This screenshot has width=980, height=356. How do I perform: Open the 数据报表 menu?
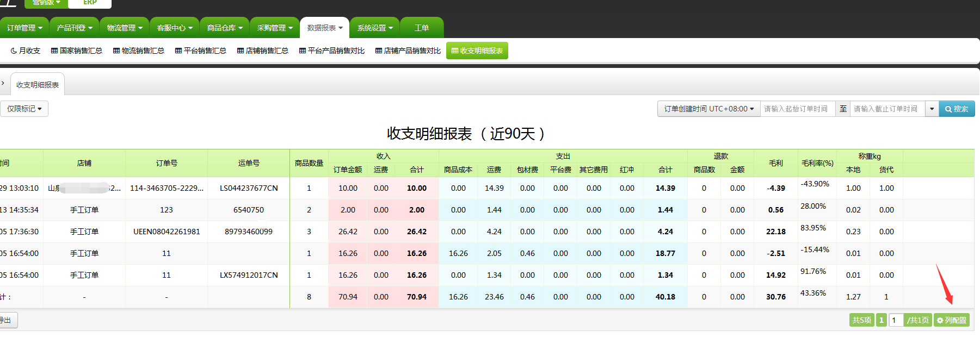coord(325,28)
